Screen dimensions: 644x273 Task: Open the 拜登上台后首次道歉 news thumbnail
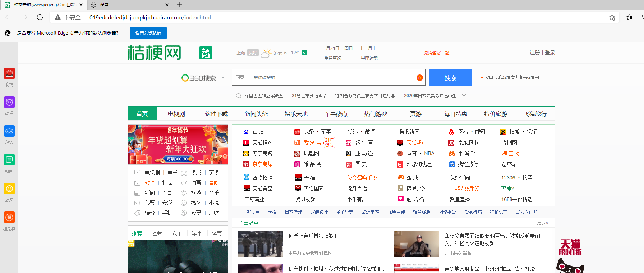point(261,244)
